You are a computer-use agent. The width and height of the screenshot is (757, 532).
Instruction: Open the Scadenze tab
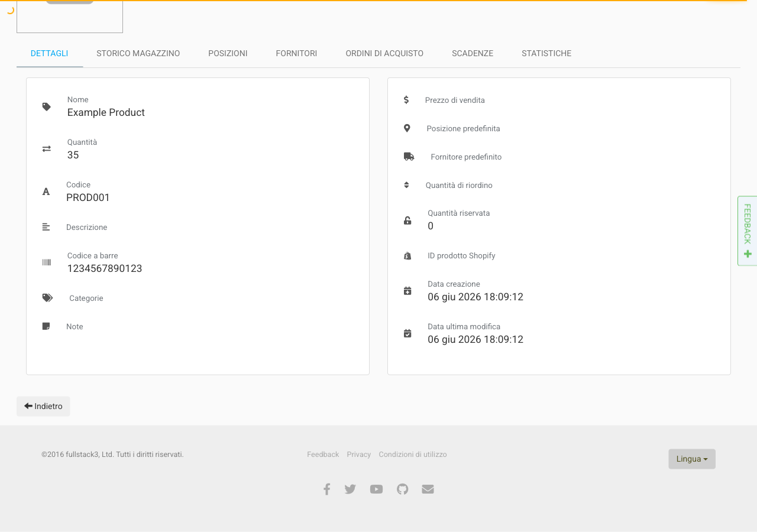[x=473, y=53]
